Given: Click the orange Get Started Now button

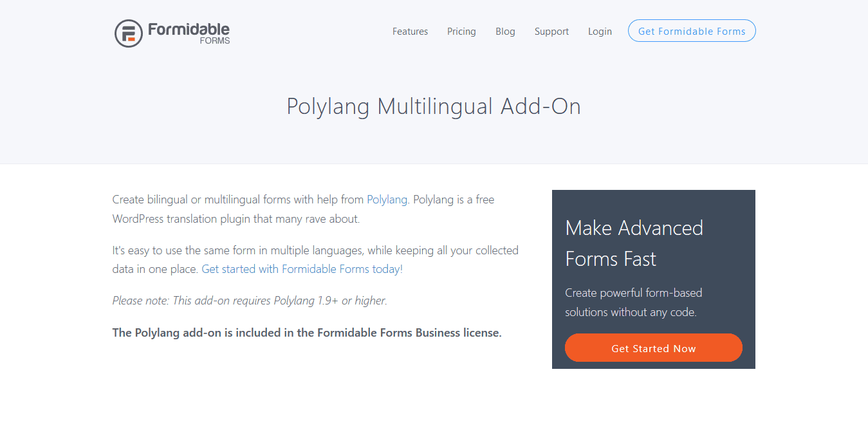Looking at the screenshot, I should tap(654, 348).
